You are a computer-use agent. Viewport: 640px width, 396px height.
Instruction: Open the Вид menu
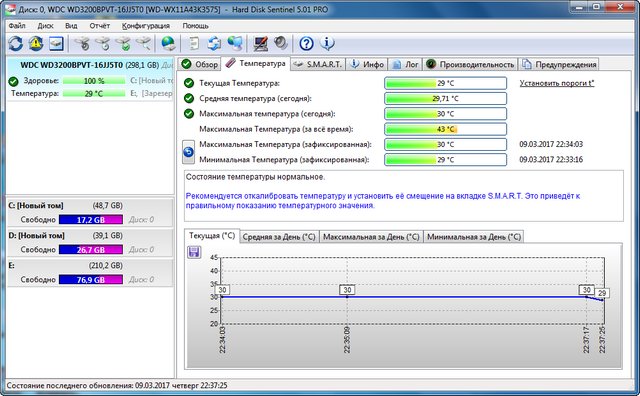click(x=71, y=26)
